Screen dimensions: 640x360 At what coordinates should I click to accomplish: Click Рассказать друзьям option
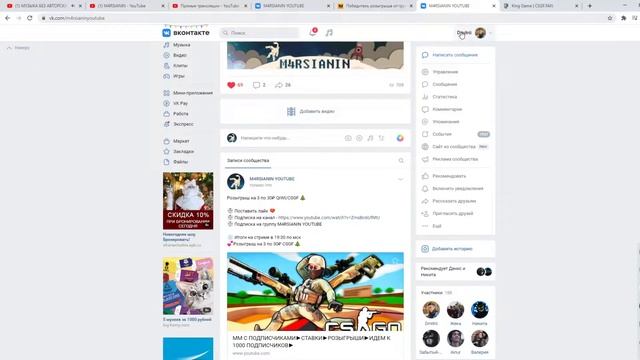(x=454, y=201)
